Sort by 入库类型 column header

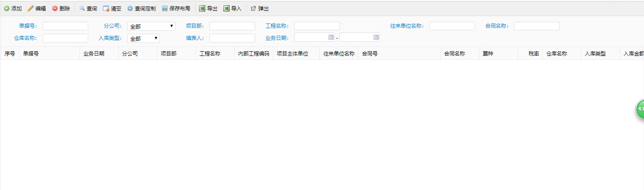click(x=600, y=54)
